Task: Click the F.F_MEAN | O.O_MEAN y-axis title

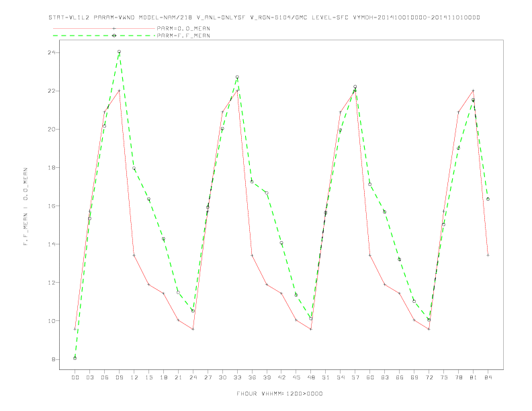Action: (26, 207)
